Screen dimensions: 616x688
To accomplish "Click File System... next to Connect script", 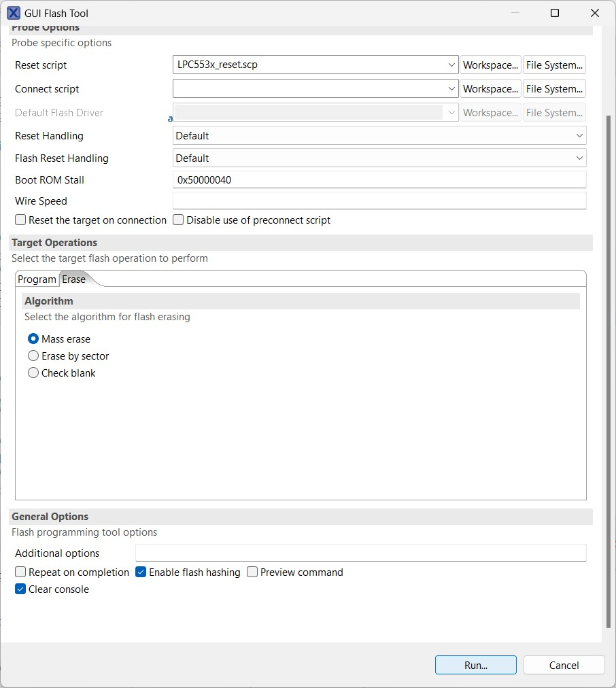I will (554, 88).
